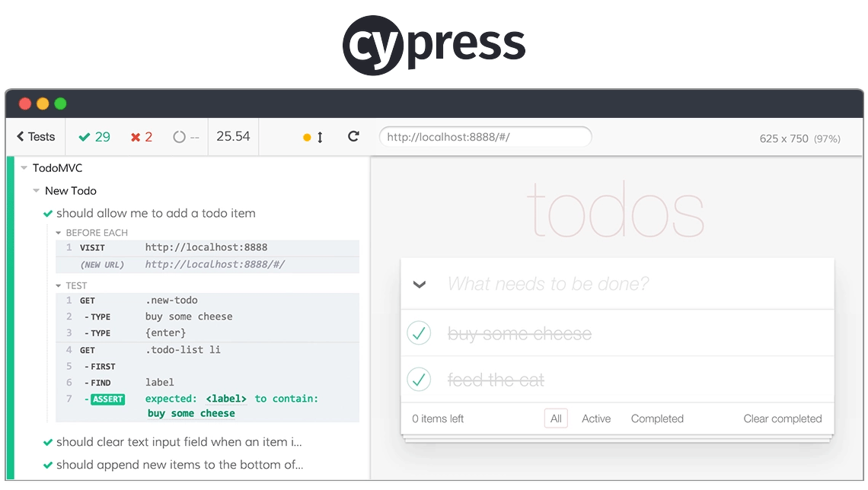Toggle all todos with chevron arrow

pyautogui.click(x=420, y=285)
